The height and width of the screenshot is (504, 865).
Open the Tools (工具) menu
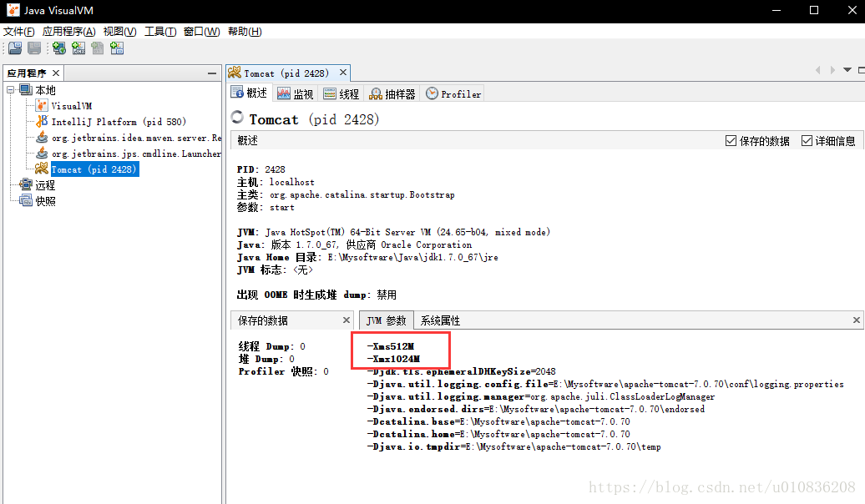click(160, 32)
